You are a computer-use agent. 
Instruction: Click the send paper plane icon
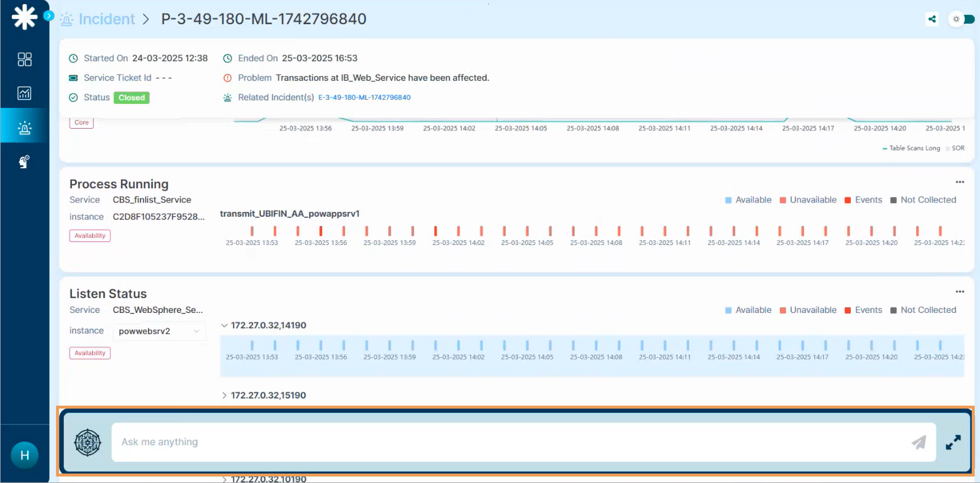tap(919, 442)
